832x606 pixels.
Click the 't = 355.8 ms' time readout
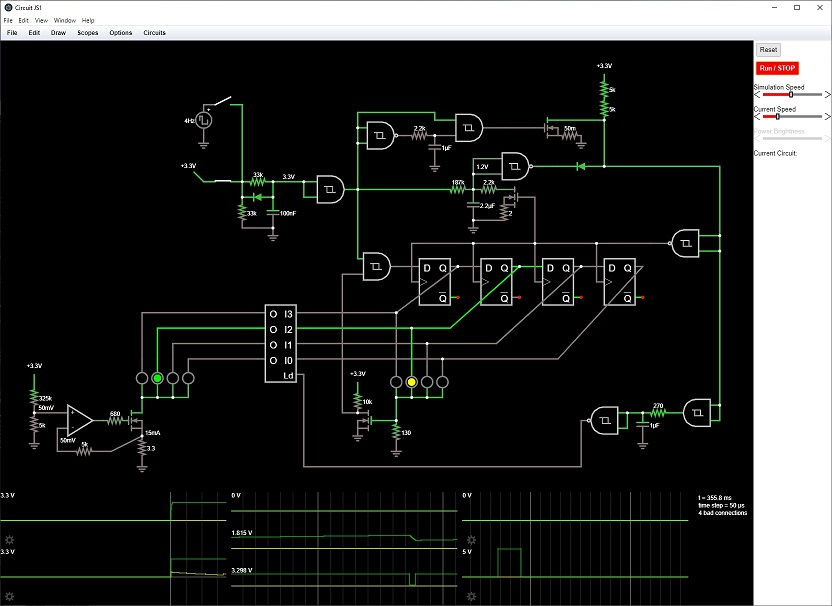pos(714,498)
